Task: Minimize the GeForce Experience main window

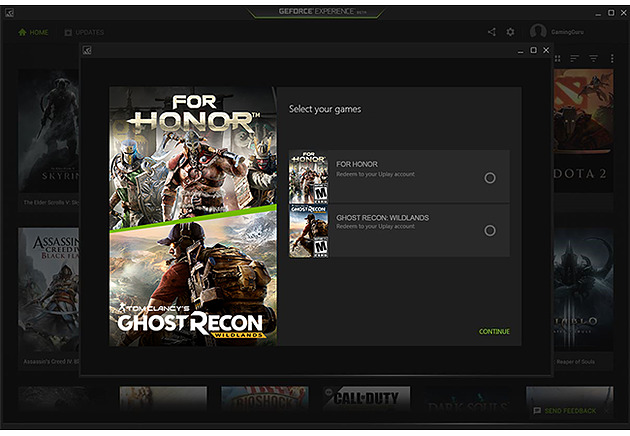Action: click(x=598, y=14)
